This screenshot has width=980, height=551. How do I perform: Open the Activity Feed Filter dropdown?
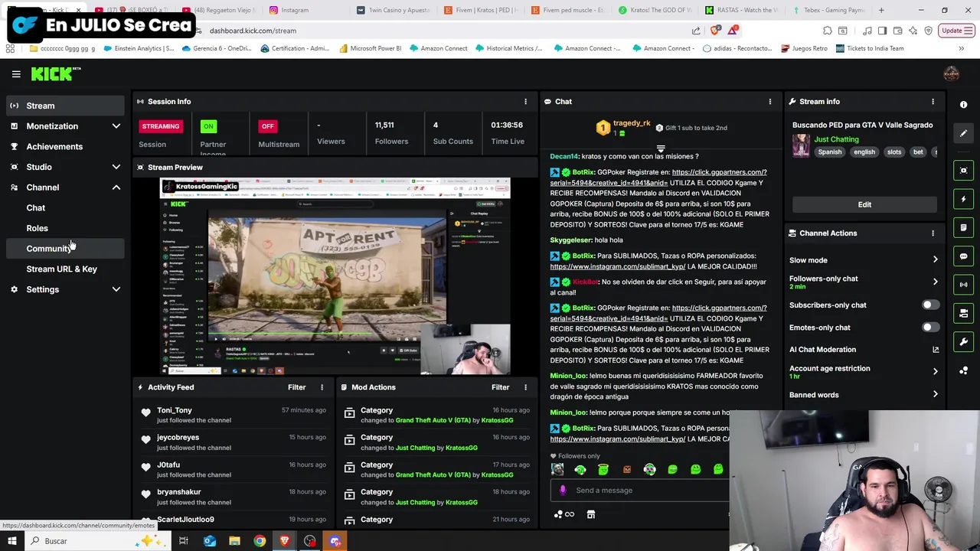tap(296, 387)
